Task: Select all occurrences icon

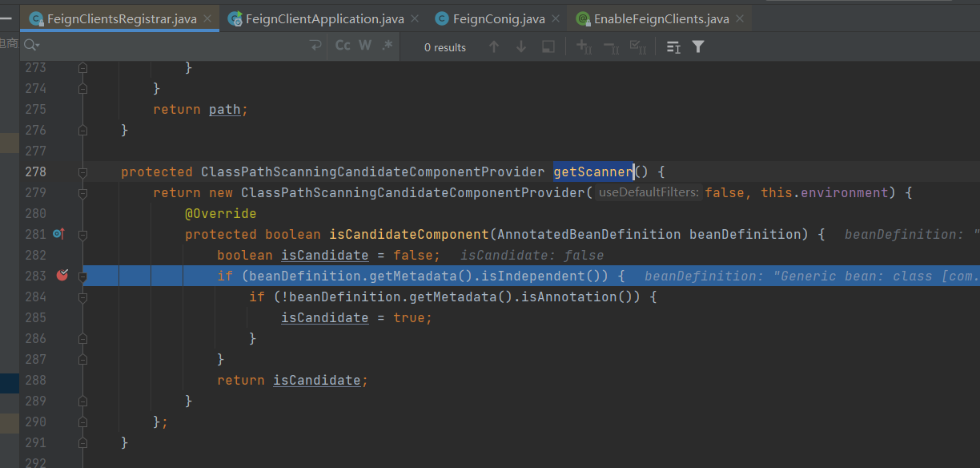Action: (x=638, y=47)
